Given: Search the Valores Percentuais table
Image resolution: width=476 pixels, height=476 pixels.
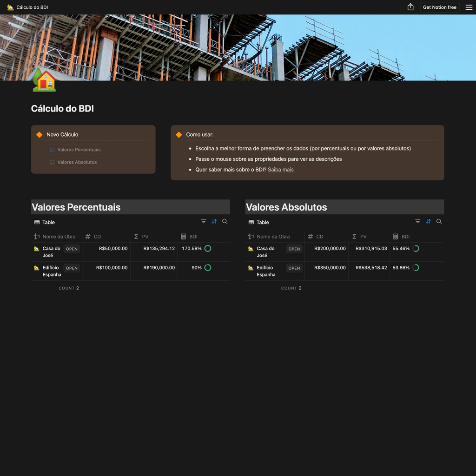Looking at the screenshot, I should click(x=225, y=222).
